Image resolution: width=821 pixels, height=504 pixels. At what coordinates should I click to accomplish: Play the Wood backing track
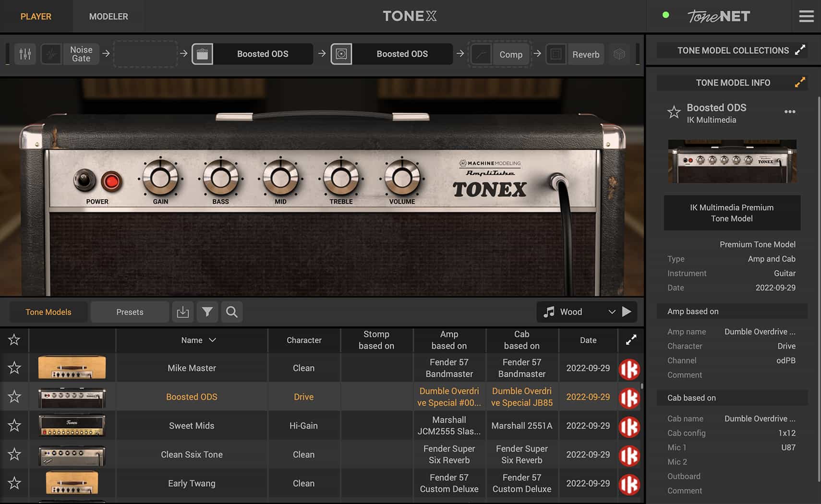628,312
